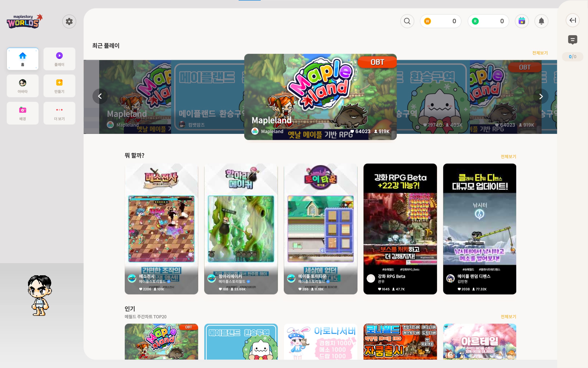The width and height of the screenshot is (588, 368).
Task: Go to next carousel slide
Action: [541, 96]
